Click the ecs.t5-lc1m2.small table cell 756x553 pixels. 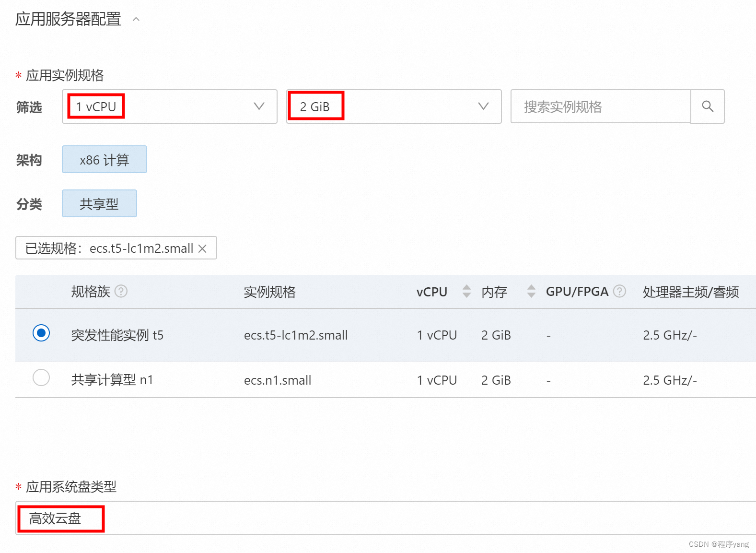pyautogui.click(x=296, y=335)
